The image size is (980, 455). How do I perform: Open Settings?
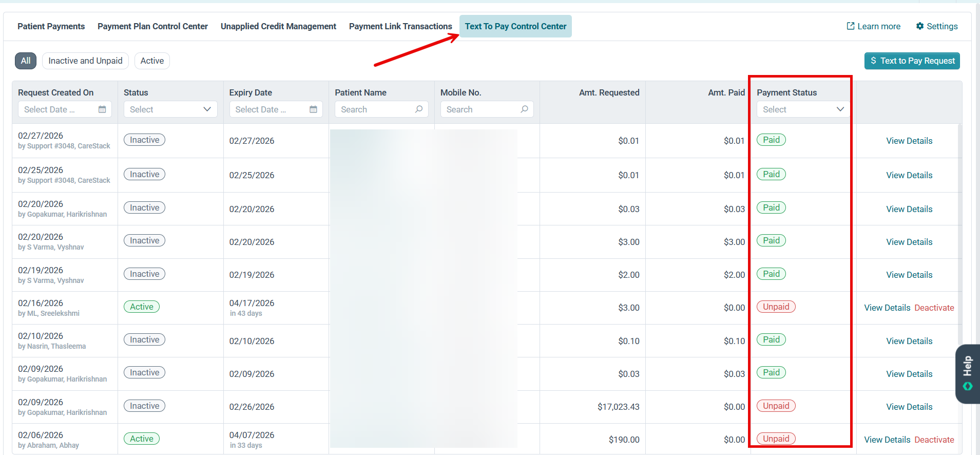[x=937, y=26]
